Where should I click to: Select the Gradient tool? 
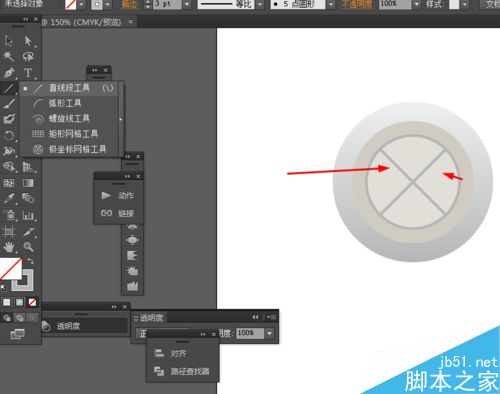pos(28,183)
